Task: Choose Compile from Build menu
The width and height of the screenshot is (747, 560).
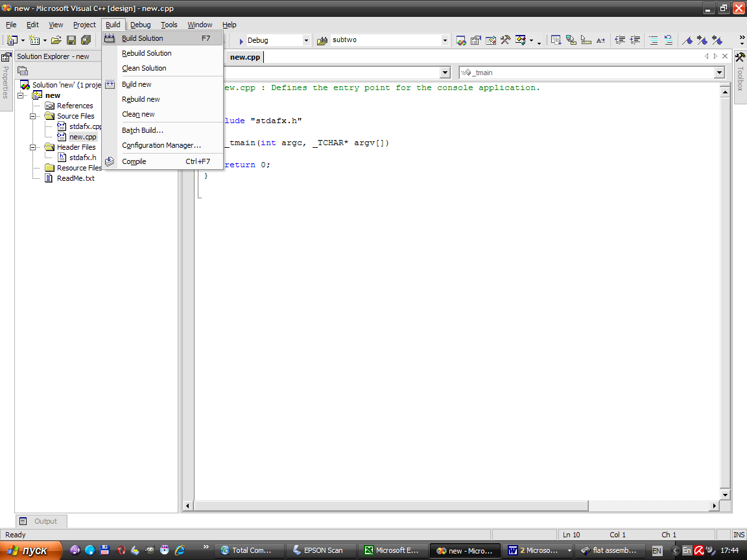Action: 163,161
